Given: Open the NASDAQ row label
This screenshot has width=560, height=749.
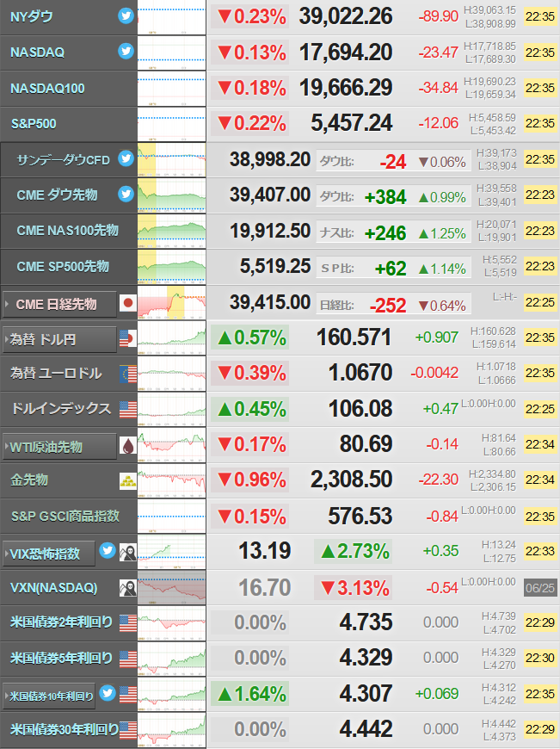Looking at the screenshot, I should (37, 52).
